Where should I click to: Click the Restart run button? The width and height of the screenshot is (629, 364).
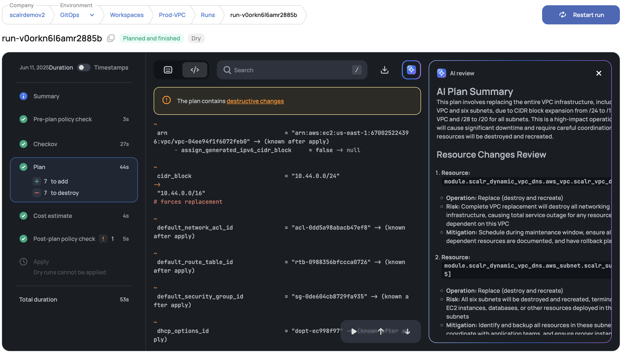click(x=581, y=15)
